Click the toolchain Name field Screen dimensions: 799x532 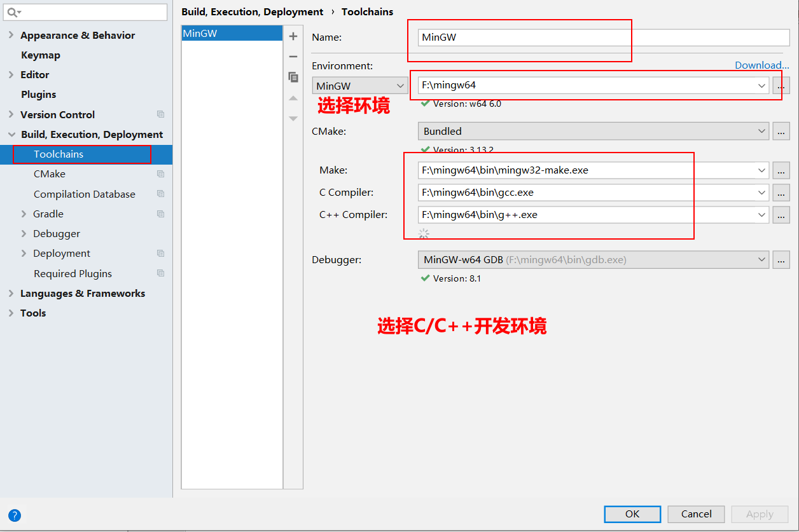click(x=604, y=37)
